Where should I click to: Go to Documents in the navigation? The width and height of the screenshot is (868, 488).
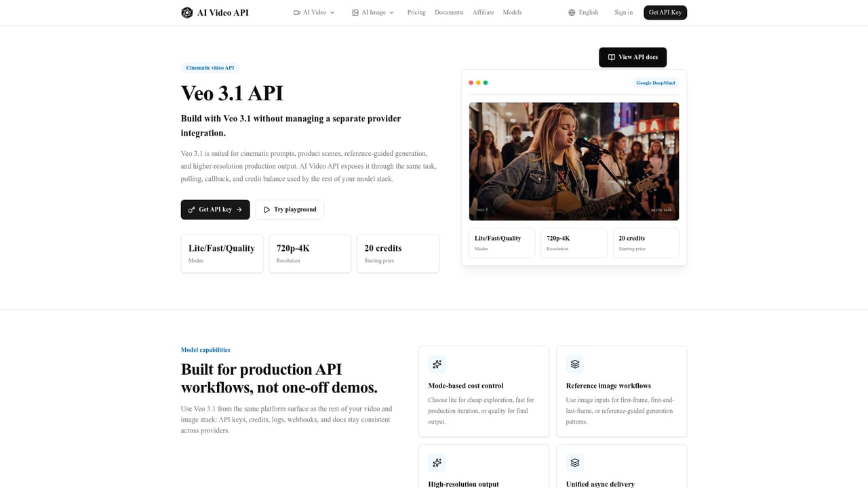[x=449, y=12]
